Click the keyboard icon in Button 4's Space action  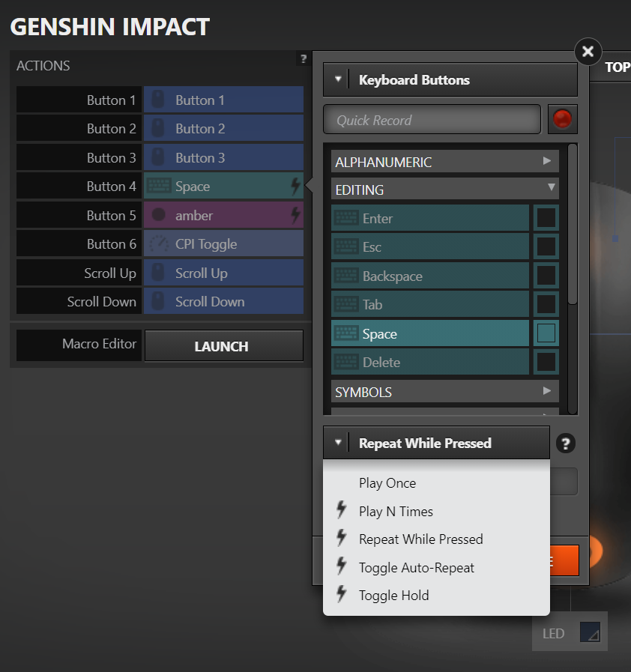click(x=159, y=186)
